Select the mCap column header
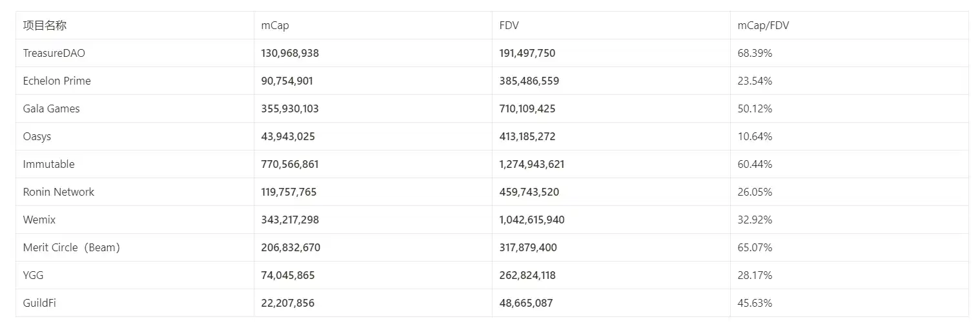The height and width of the screenshot is (330, 980). click(274, 26)
